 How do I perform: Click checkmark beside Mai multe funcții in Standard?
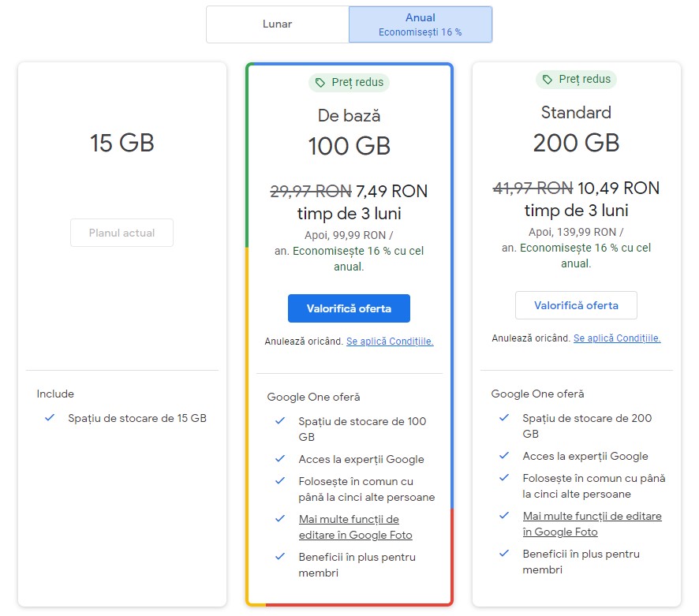(x=504, y=516)
